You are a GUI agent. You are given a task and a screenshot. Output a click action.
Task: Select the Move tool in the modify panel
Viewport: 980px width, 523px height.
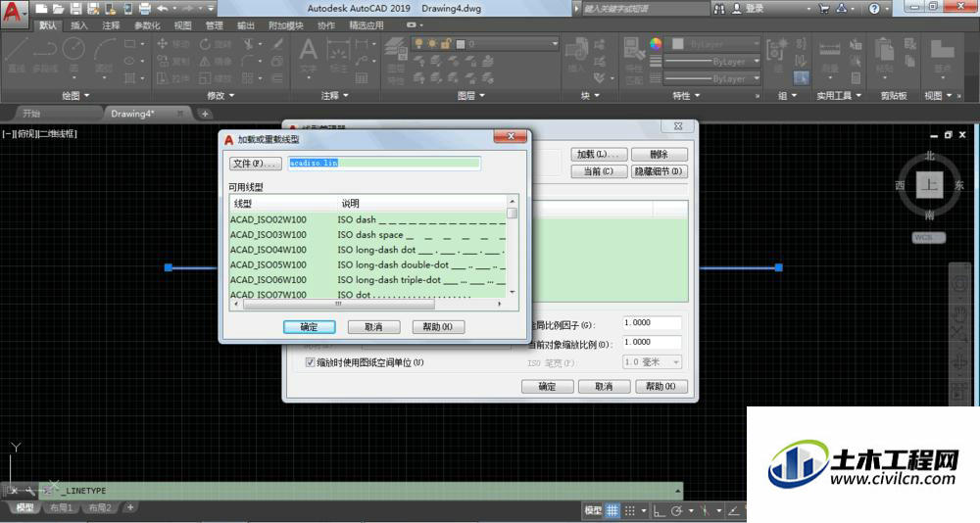(173, 44)
